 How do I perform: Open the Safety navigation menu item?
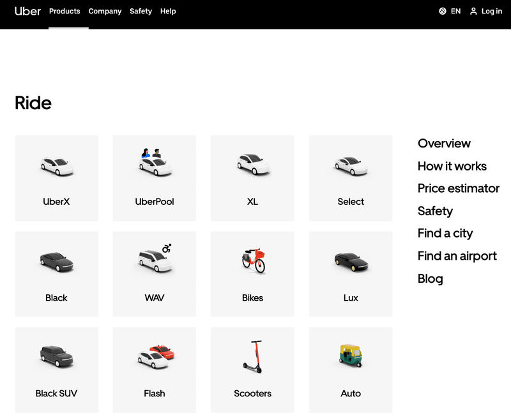tap(141, 11)
